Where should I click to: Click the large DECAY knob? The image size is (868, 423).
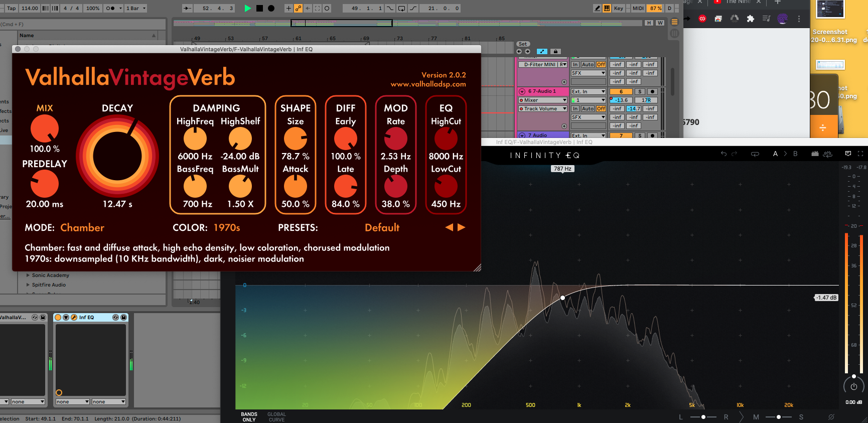tap(117, 157)
